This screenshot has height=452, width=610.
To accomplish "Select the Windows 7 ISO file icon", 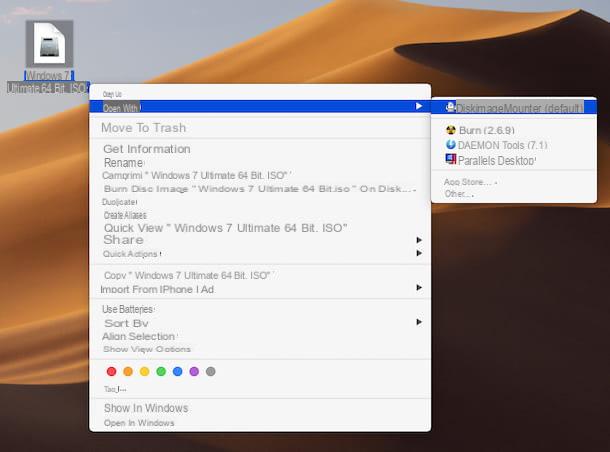I will point(49,44).
